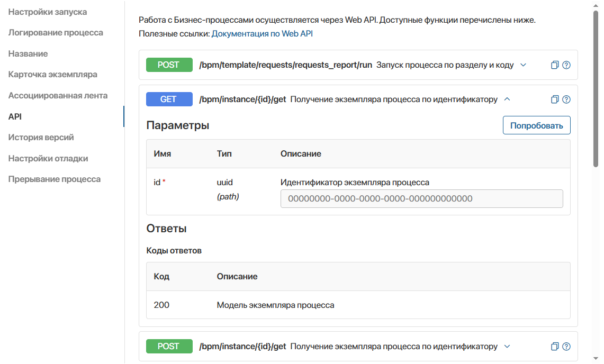The height and width of the screenshot is (364, 604).
Task: Click the vertical scrollbar thumb
Action: [x=596, y=88]
